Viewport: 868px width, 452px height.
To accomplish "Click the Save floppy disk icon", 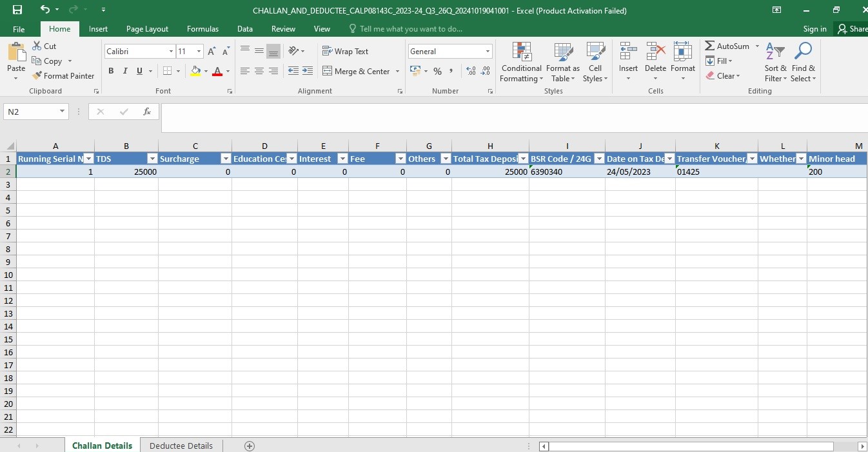I will (x=17, y=10).
